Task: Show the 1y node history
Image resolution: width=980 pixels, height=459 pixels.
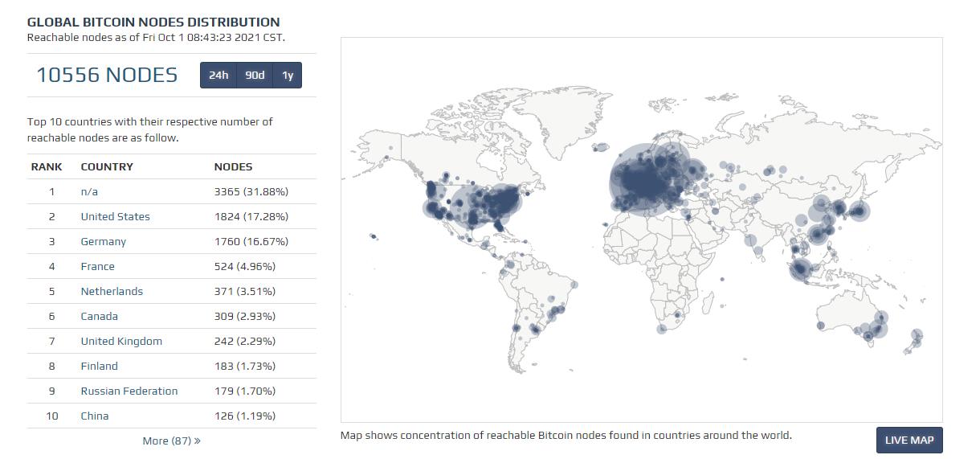Action: (x=288, y=75)
